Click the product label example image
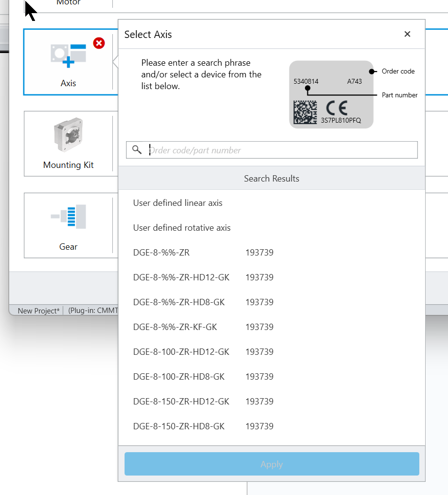This screenshot has width=448, height=495. pos(331,94)
